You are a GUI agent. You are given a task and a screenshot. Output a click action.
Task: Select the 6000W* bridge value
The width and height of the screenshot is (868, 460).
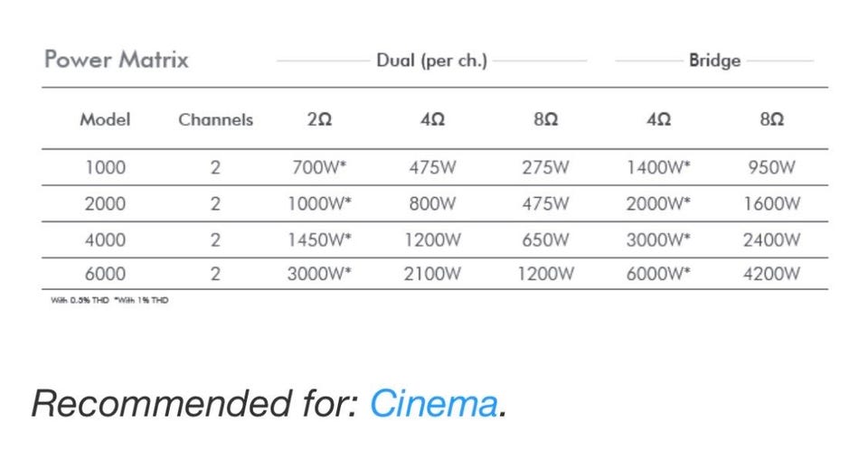658,275
